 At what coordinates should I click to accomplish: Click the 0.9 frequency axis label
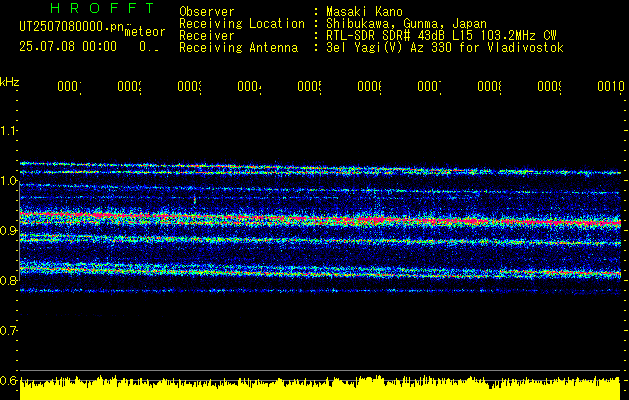[x=8, y=231]
